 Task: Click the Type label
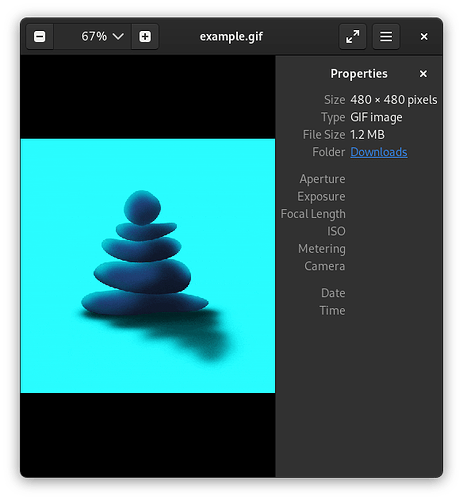[x=333, y=117]
